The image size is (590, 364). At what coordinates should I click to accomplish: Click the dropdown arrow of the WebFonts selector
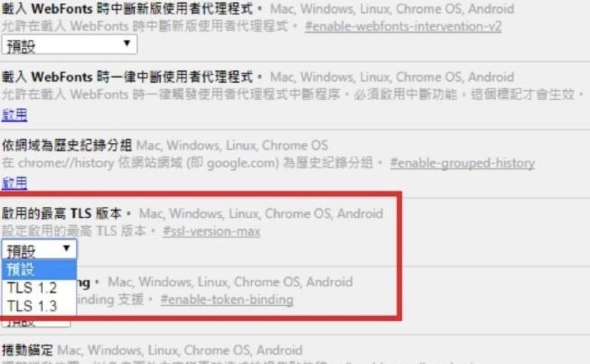pos(127,44)
